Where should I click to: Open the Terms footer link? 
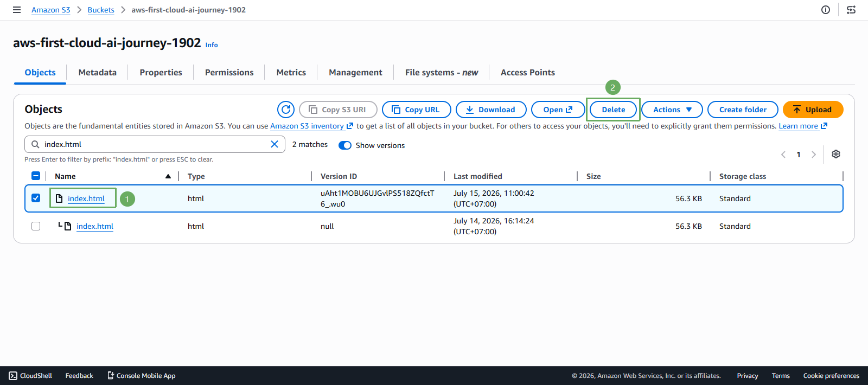pyautogui.click(x=781, y=376)
